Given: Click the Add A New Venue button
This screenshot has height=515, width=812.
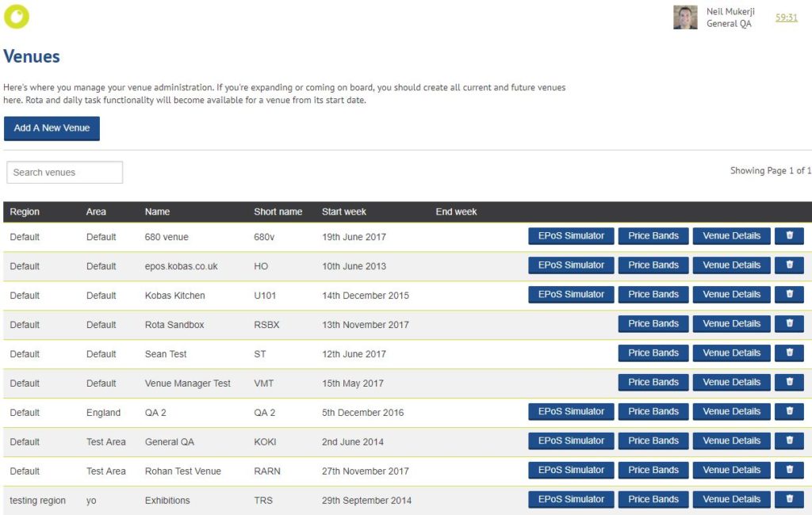Looking at the screenshot, I should pyautogui.click(x=52, y=128).
